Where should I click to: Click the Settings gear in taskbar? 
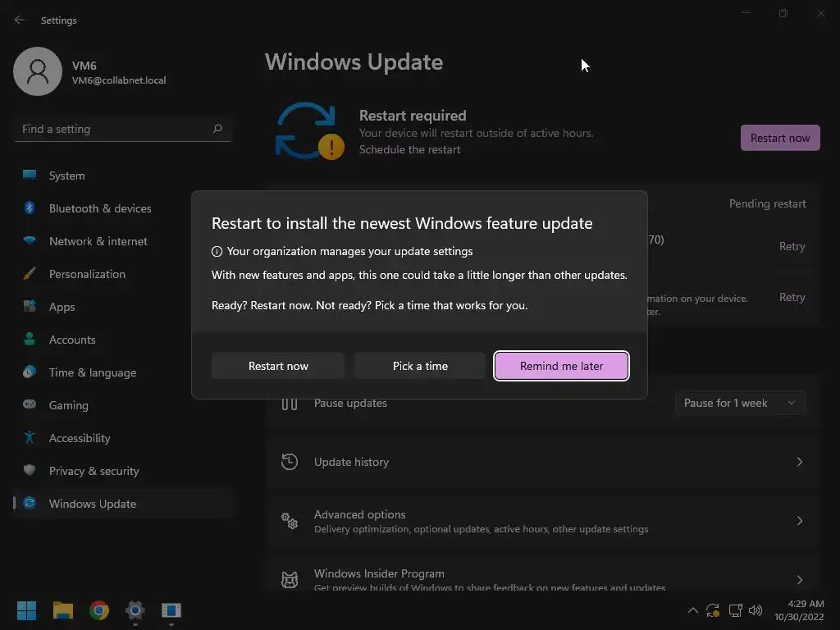point(135,610)
